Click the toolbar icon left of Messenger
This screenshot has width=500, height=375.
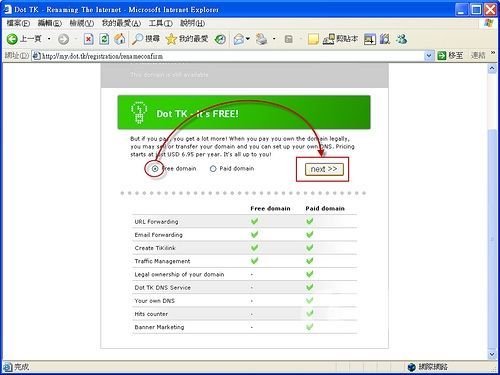tap(385, 39)
